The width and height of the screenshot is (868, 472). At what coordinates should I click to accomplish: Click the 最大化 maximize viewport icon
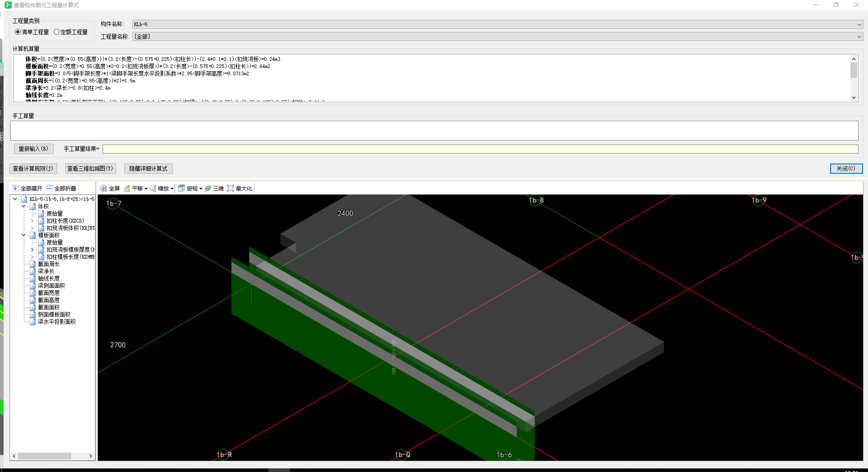pos(231,188)
